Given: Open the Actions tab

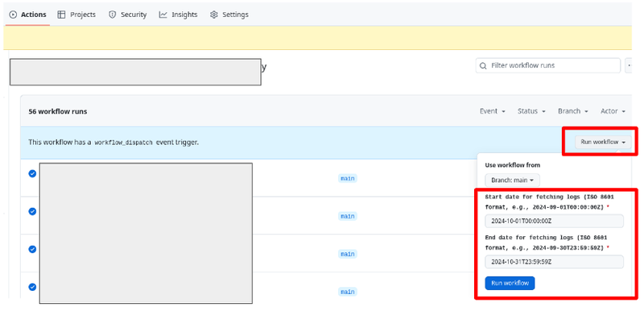Looking at the screenshot, I should coord(28,15).
